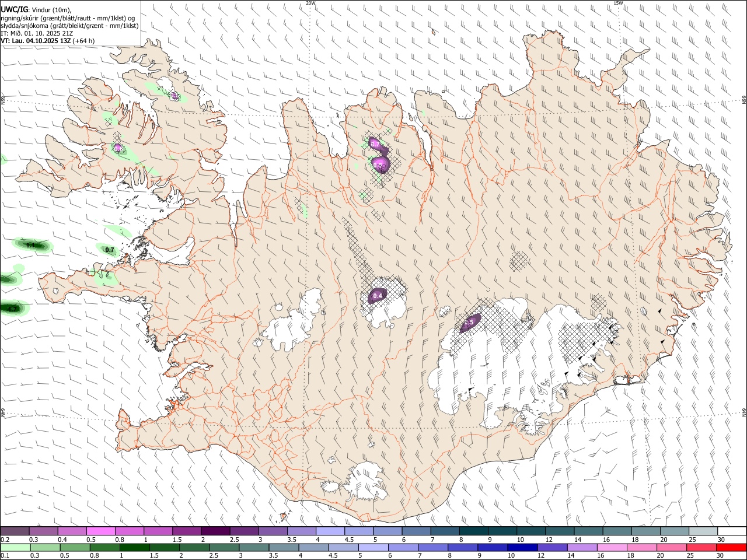The height and width of the screenshot is (560, 747).
Task: Select the first snow-scale swatch labeled 0.2
Action: [15, 531]
